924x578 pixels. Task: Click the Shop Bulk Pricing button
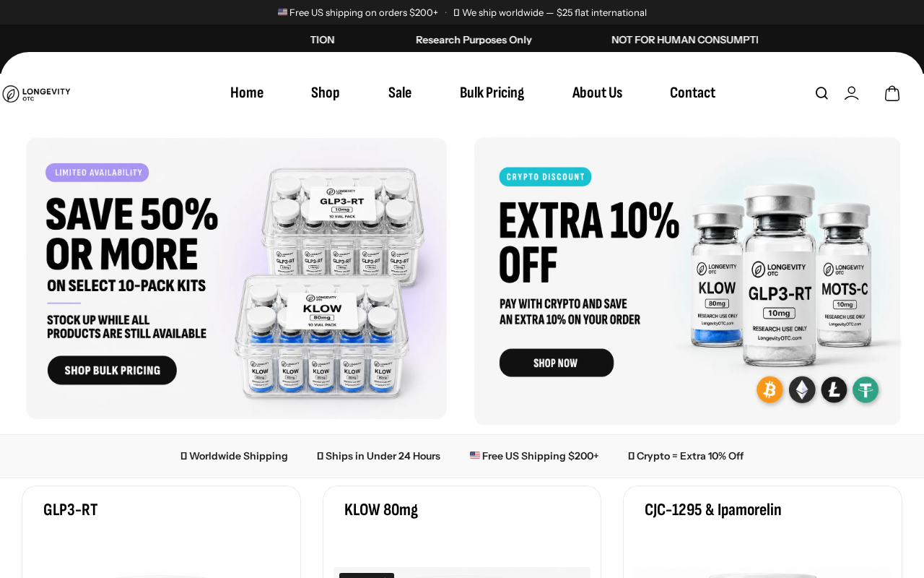[112, 370]
